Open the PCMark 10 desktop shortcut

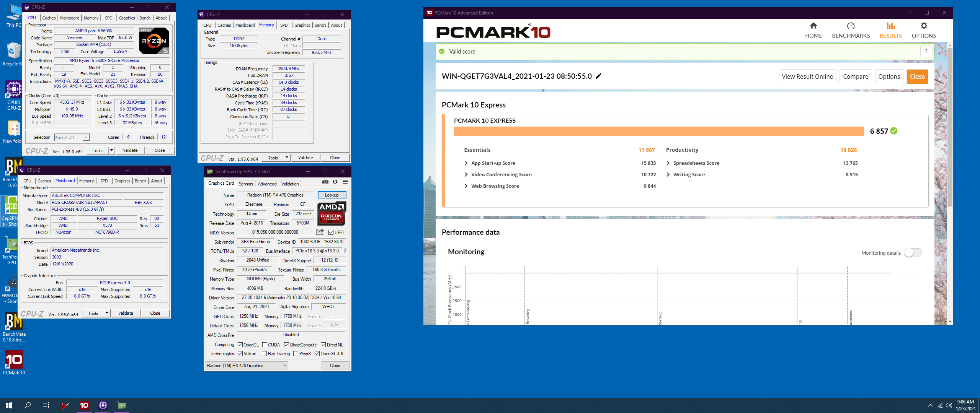pos(14,363)
